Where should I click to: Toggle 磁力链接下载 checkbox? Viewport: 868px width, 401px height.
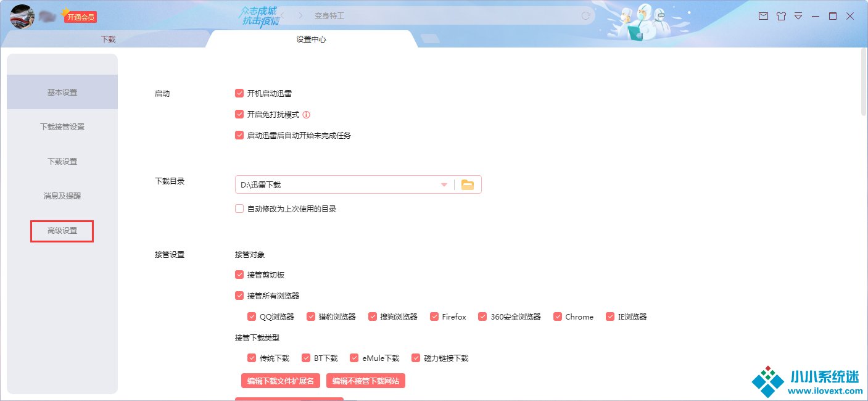click(x=416, y=358)
